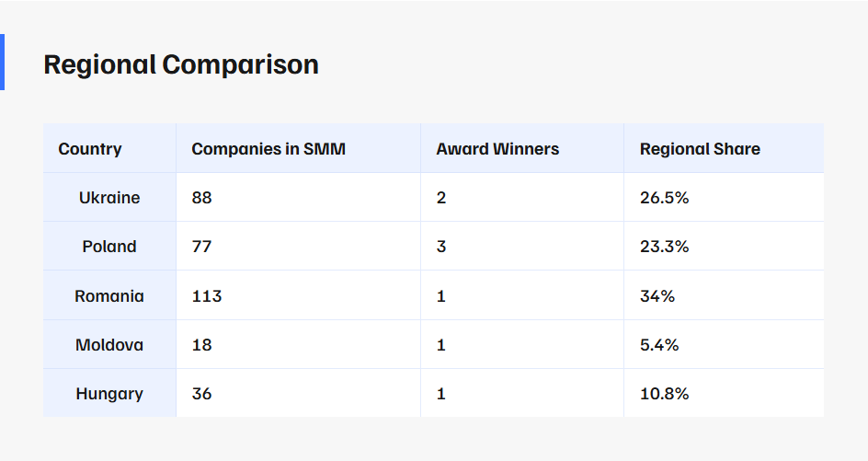The image size is (868, 461).
Task: Select the Poland country cell
Action: coord(109,247)
